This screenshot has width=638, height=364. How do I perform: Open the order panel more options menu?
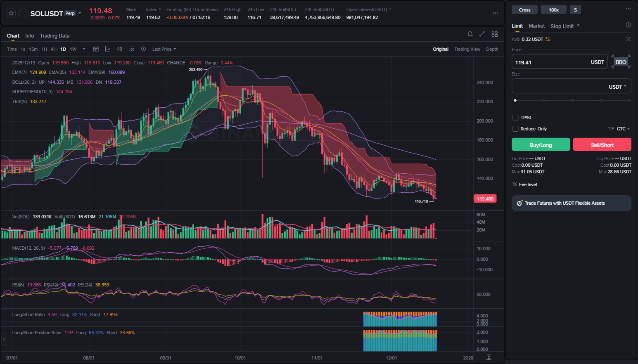pyautogui.click(x=628, y=9)
